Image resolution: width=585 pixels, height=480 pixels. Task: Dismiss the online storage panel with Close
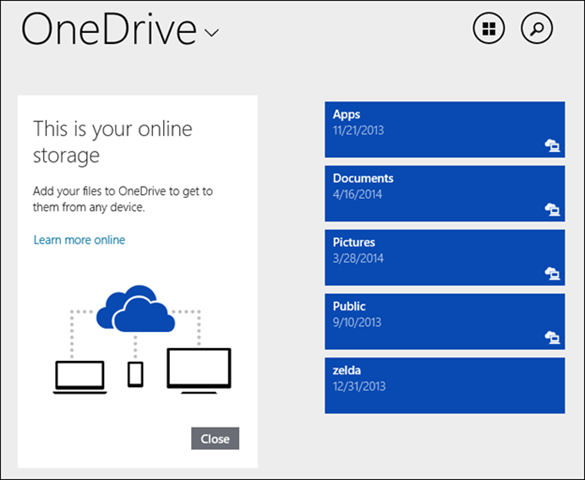click(x=215, y=438)
